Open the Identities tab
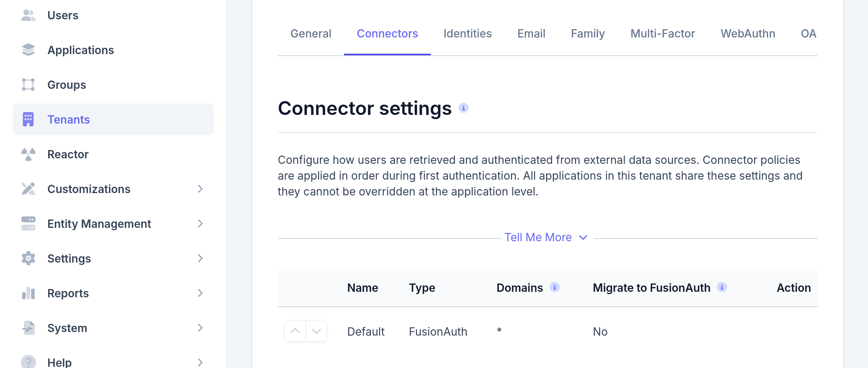The width and height of the screenshot is (868, 368). [x=468, y=34]
